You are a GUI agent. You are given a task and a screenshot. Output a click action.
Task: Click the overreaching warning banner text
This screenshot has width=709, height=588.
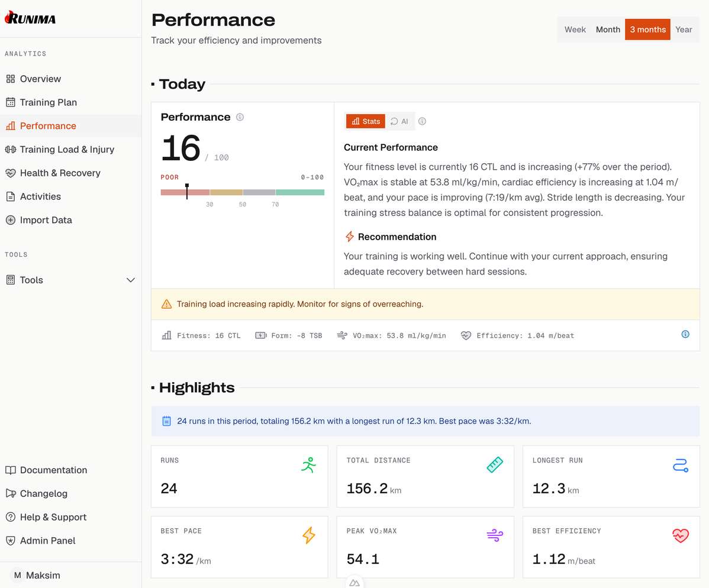point(300,304)
